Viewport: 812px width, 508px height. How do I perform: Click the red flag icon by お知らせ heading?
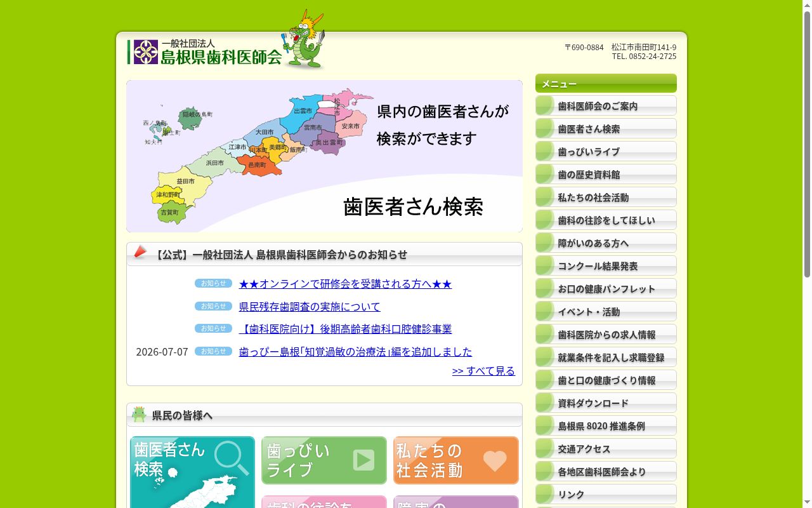coord(141,252)
